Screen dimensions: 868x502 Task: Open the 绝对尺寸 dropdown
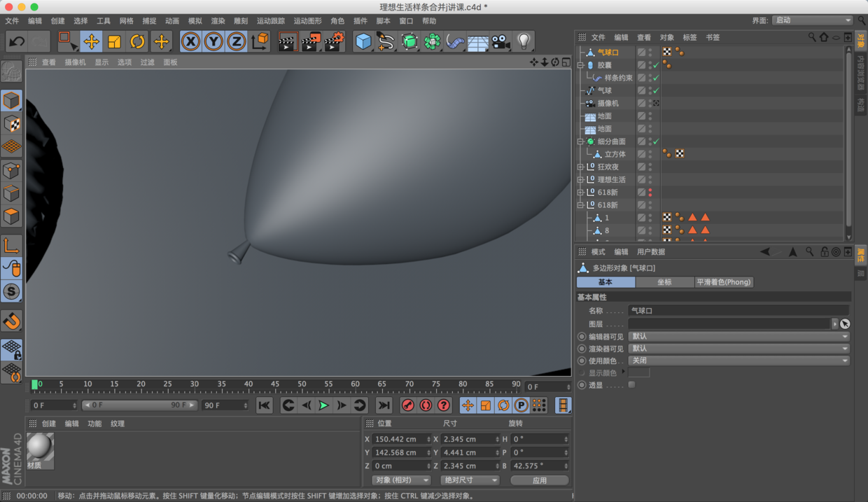pos(470,480)
